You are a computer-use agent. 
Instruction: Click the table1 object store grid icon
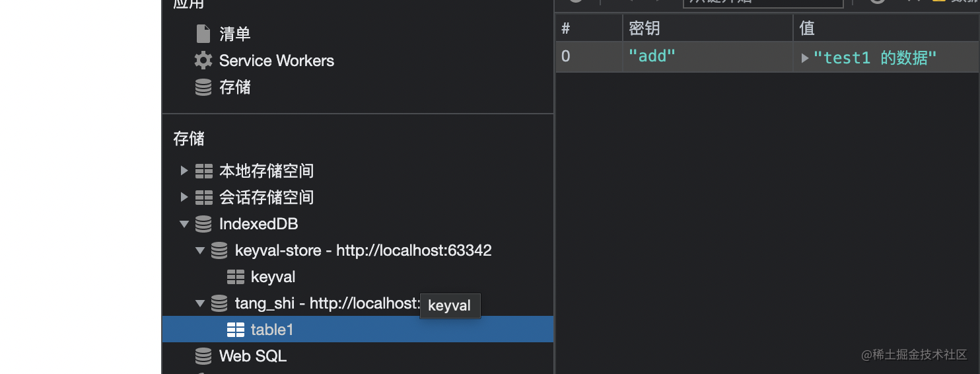[236, 330]
